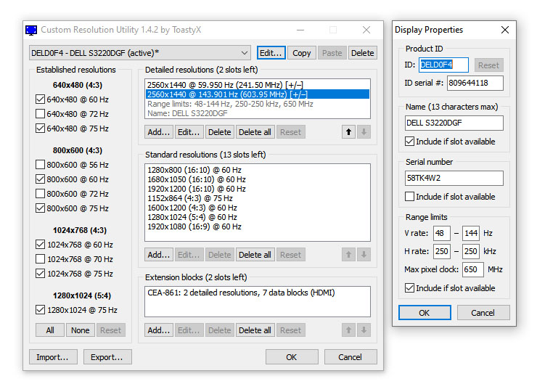Uncheck 800x600 @ 75 Hz
Screen dimensions: 537x392
tap(40, 208)
